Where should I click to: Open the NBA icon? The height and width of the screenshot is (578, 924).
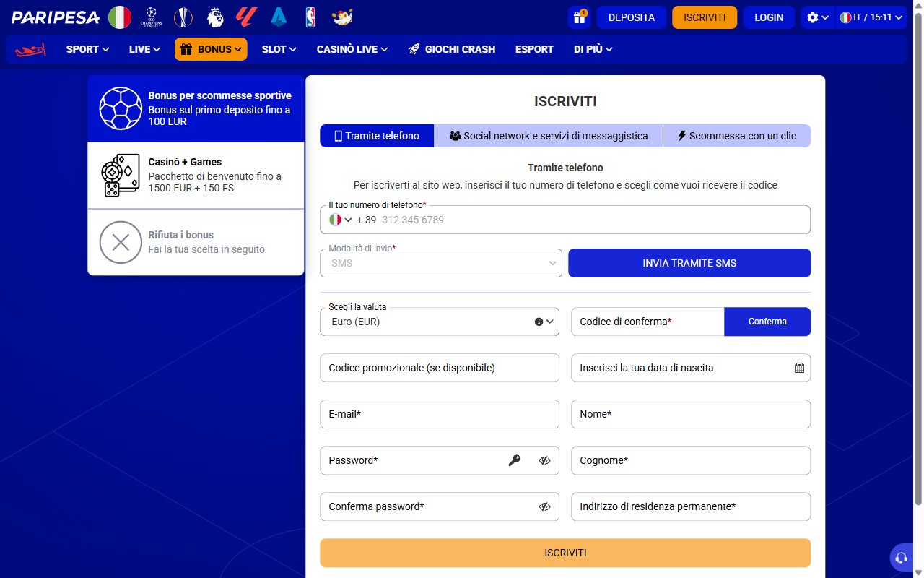[310, 17]
